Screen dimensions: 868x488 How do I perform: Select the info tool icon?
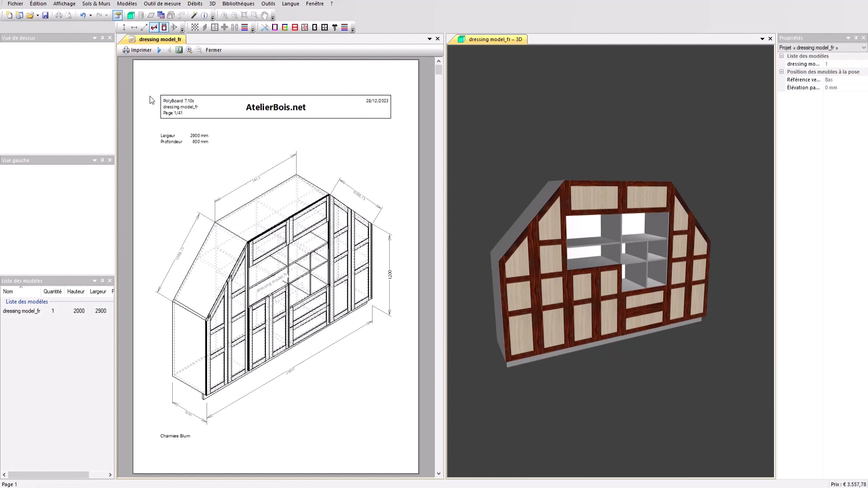pyautogui.click(x=204, y=15)
